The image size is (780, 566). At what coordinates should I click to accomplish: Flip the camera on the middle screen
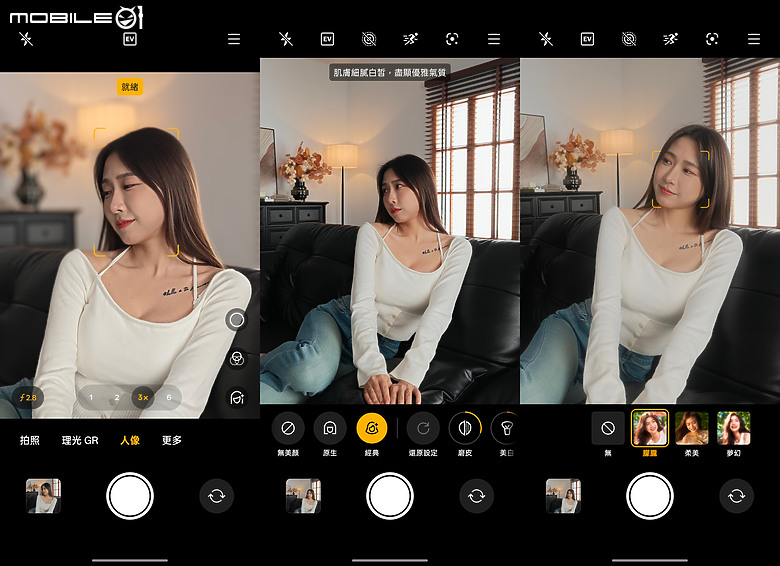(477, 496)
